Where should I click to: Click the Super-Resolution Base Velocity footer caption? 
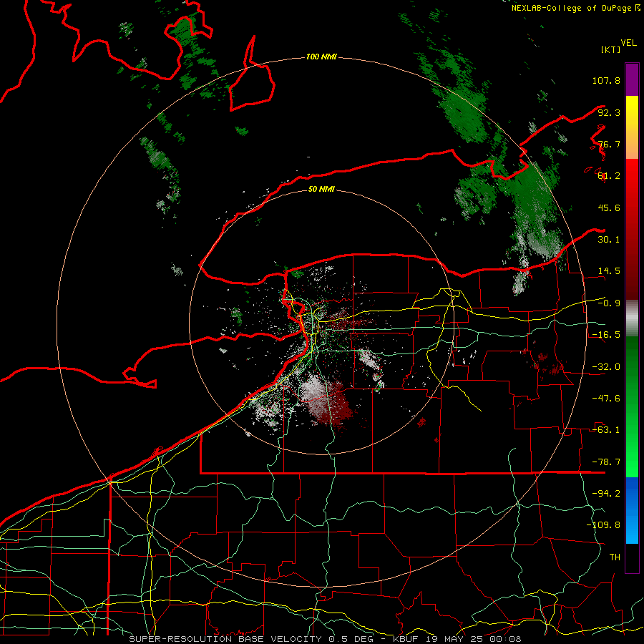click(x=325, y=639)
